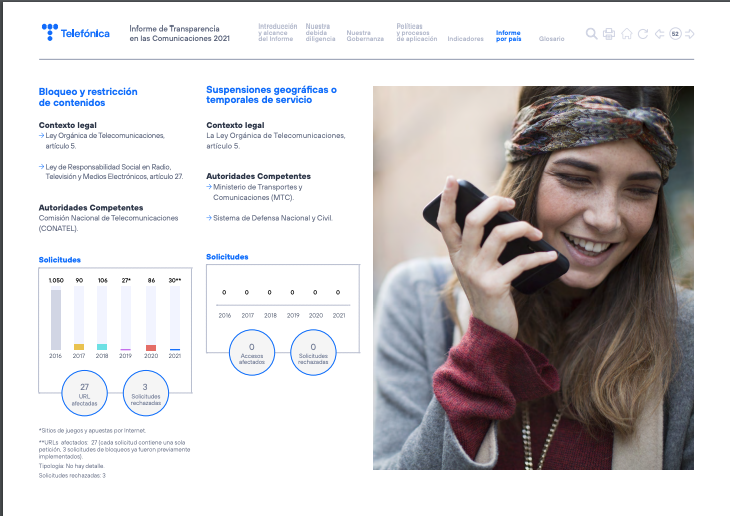The image size is (730, 516).
Task: Select the Indicadores tab
Action: (466, 39)
